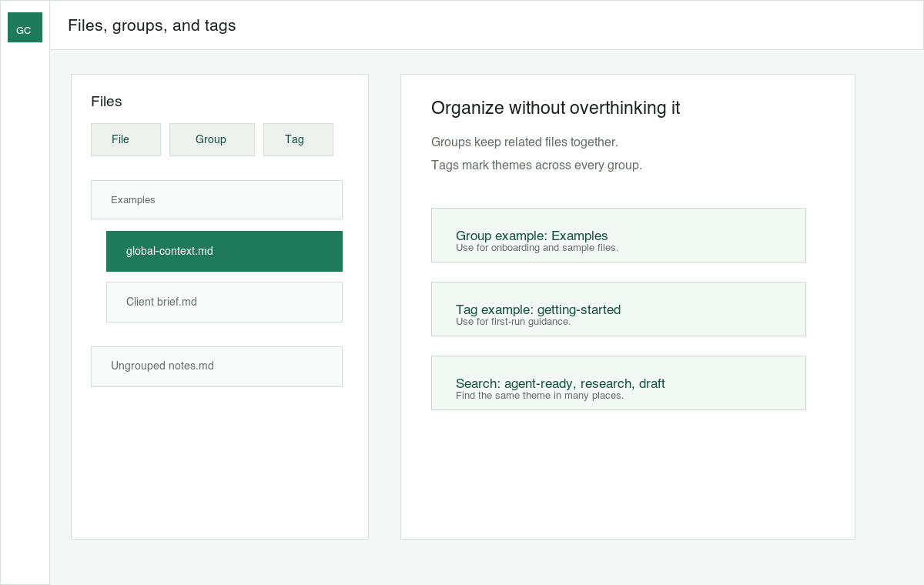Create a new File
The width and height of the screenshot is (924, 585).
126,139
